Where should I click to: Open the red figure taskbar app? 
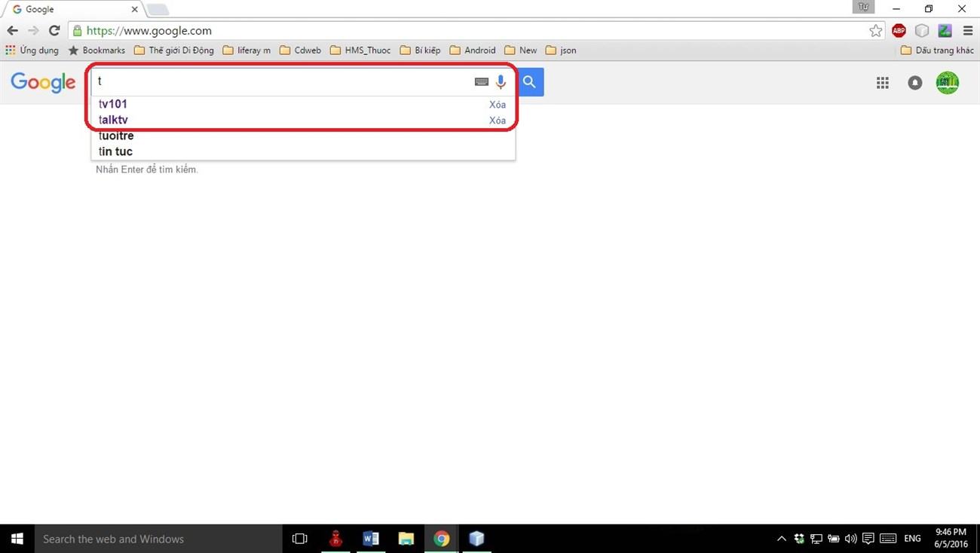pos(335,539)
